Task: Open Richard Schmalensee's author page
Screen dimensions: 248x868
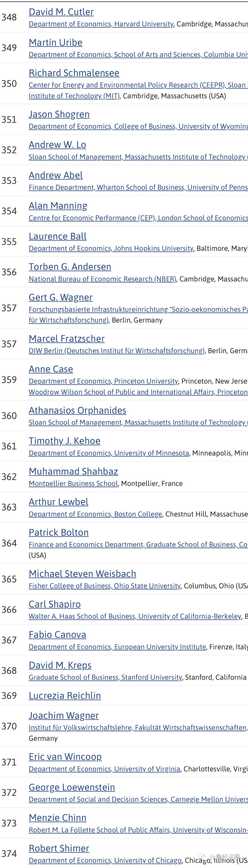Action: pos(74,73)
